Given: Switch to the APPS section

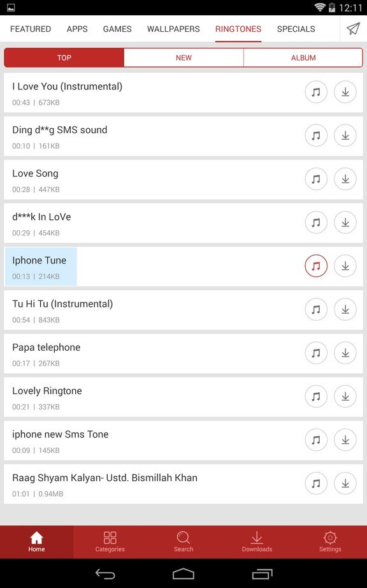Looking at the screenshot, I should click(x=76, y=29).
